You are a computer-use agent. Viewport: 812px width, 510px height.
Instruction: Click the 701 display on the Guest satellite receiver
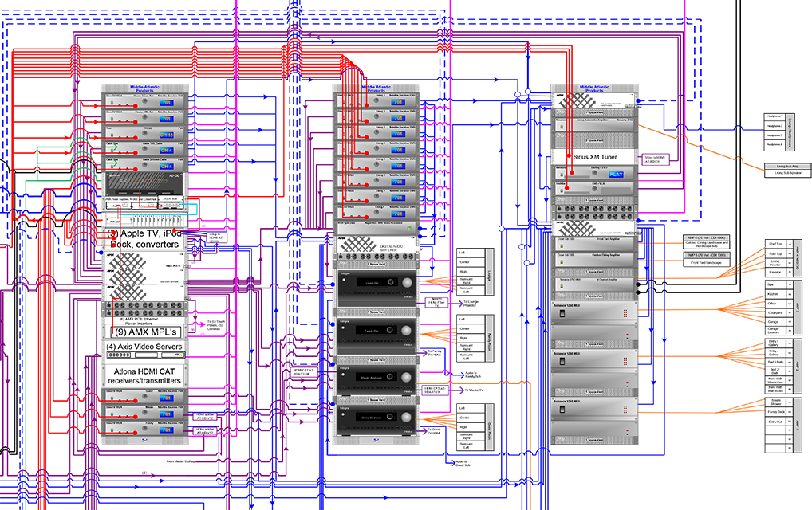coord(166,398)
